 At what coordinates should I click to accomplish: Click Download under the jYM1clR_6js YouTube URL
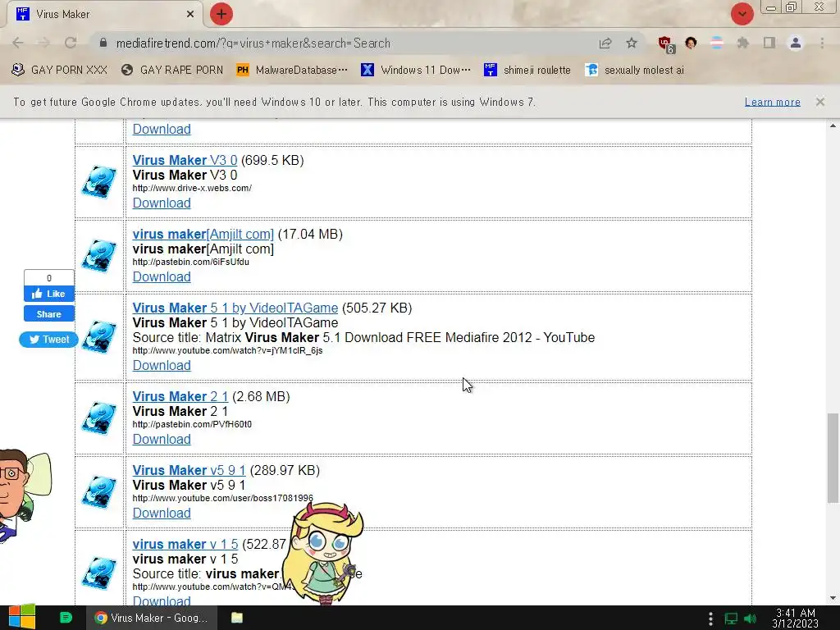[x=162, y=365]
